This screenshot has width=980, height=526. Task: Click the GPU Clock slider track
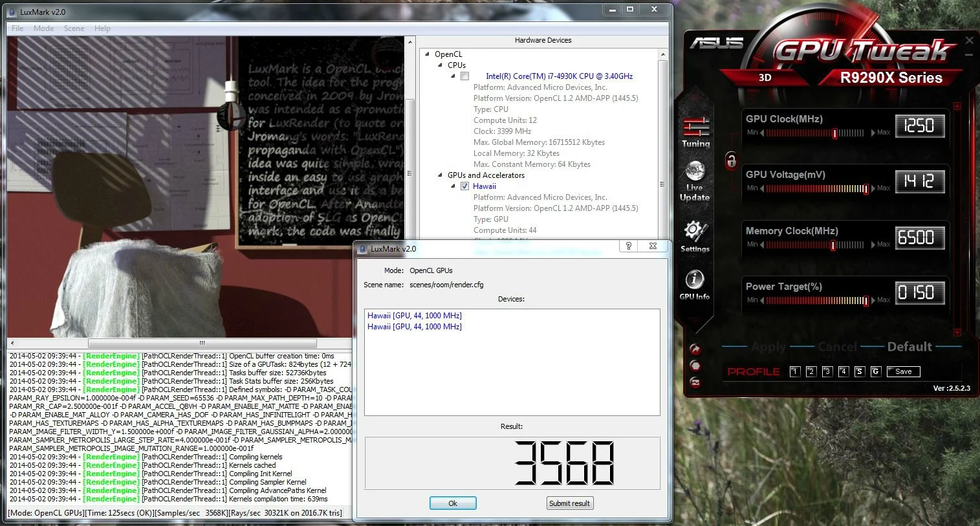tap(815, 133)
